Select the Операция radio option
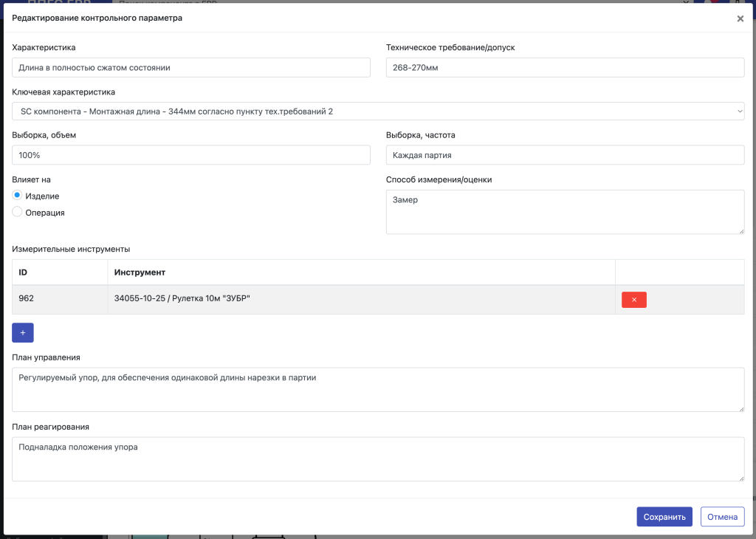 [x=18, y=212]
